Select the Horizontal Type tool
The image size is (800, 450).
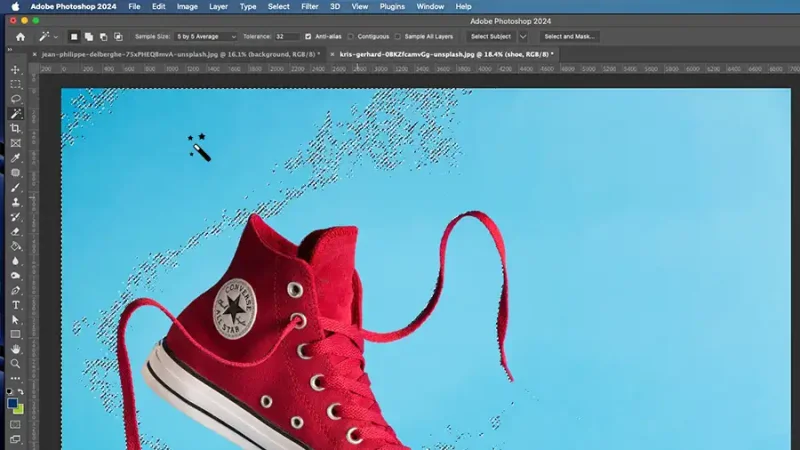(x=16, y=304)
